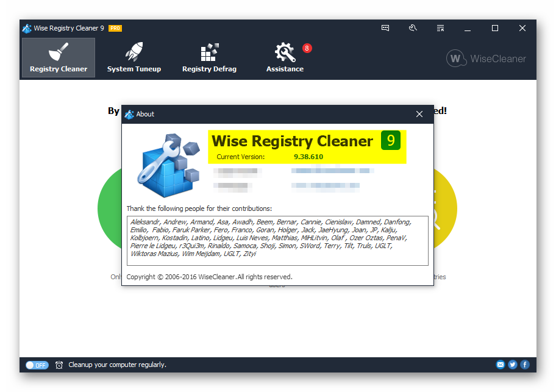Click the copyright 2006-2016 WiseCleaner text

(209, 277)
